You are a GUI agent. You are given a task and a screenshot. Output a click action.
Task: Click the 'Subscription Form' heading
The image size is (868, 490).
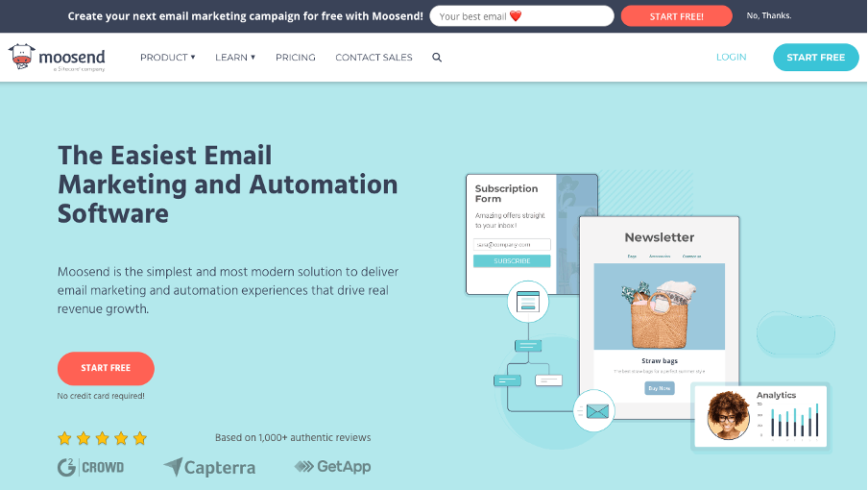pos(506,193)
